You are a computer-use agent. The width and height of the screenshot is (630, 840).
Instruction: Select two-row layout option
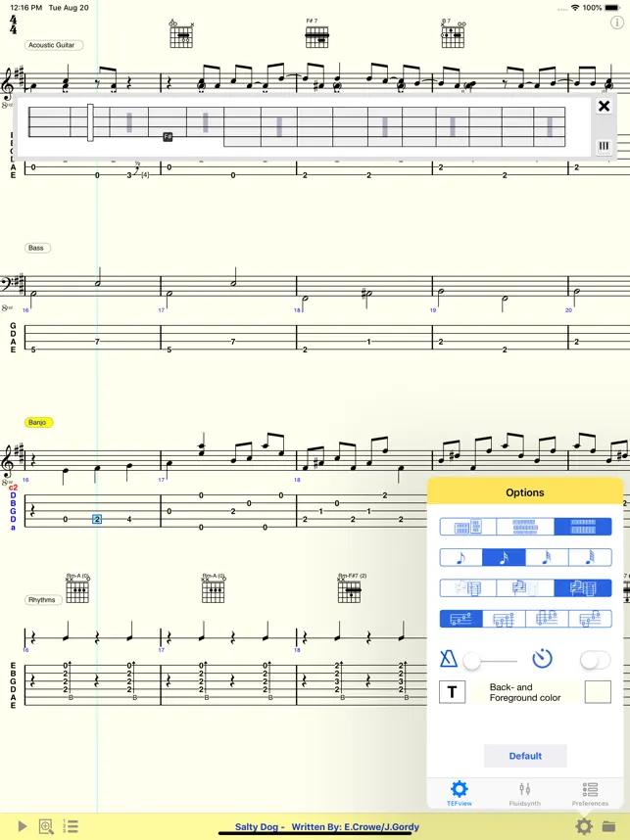[x=583, y=527]
